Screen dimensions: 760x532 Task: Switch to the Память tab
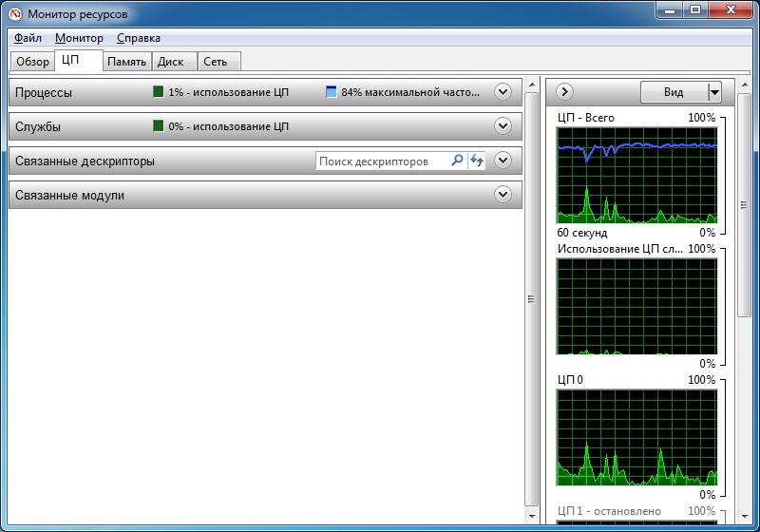click(x=126, y=62)
